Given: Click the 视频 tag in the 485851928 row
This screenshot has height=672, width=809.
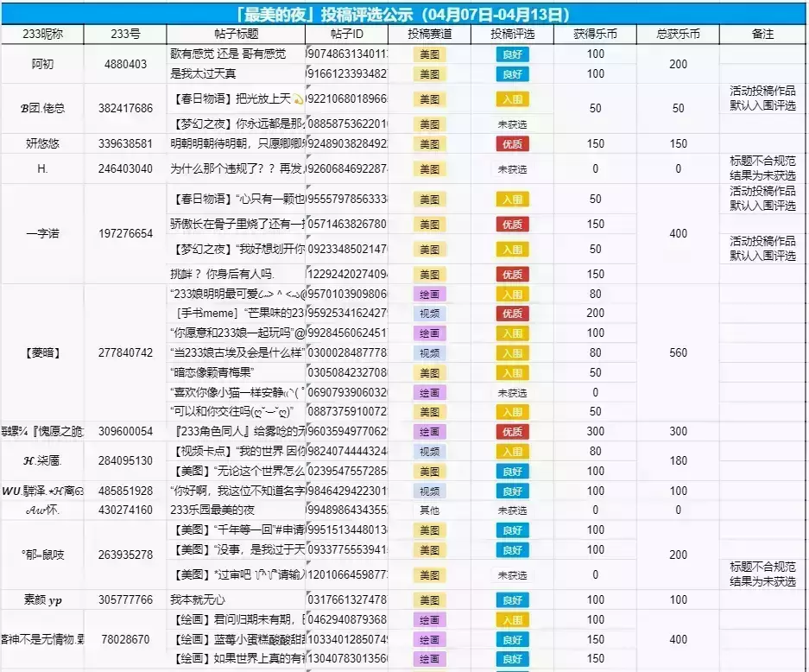Looking at the screenshot, I should 429,491.
